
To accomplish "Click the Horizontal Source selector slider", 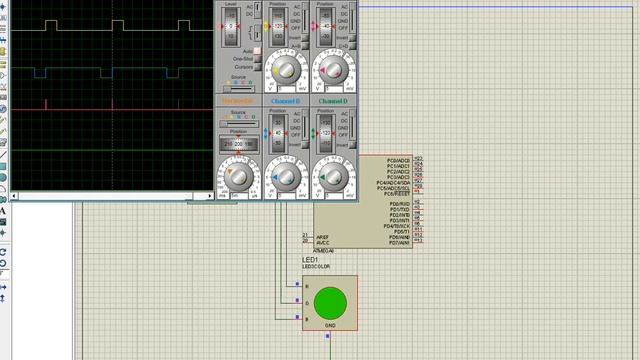I will tap(239, 123).
